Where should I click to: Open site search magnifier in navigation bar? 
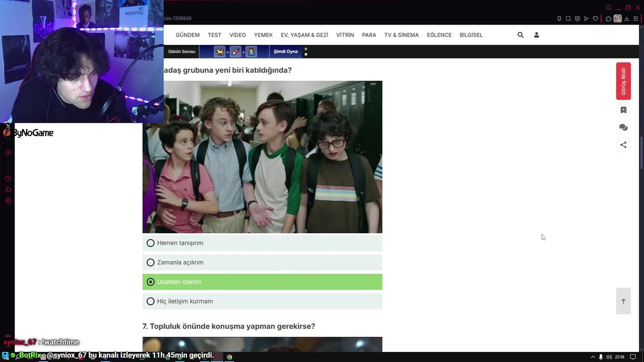coord(520,35)
